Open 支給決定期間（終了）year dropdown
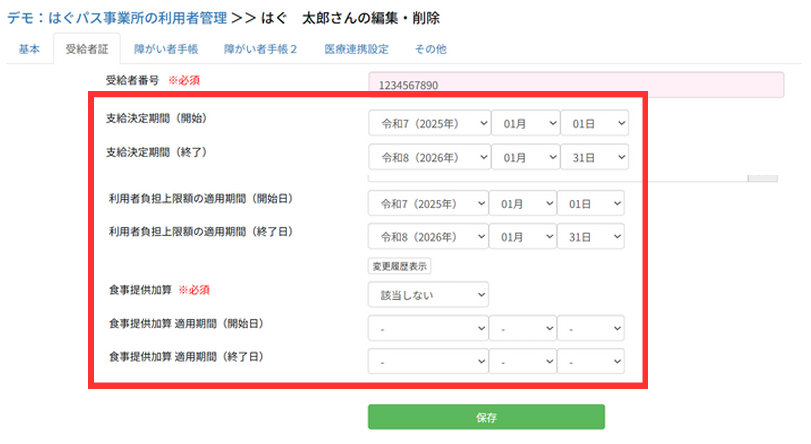 pos(429,158)
